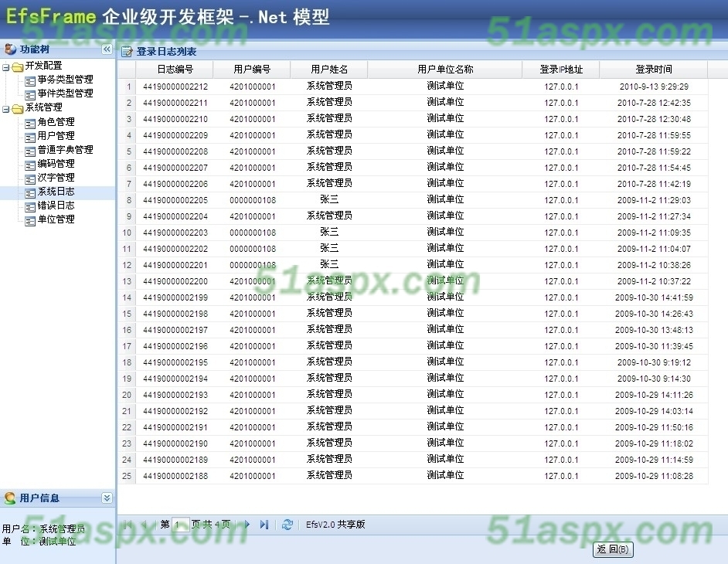728x564 pixels.
Task: Click the 功能树 header icon
Action: (x=10, y=49)
